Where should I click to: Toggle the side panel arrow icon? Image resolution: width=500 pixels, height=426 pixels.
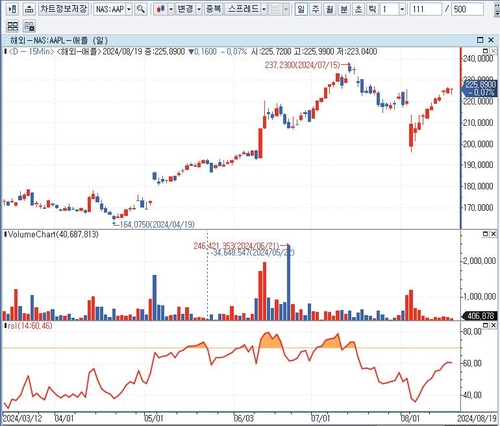coord(12,9)
